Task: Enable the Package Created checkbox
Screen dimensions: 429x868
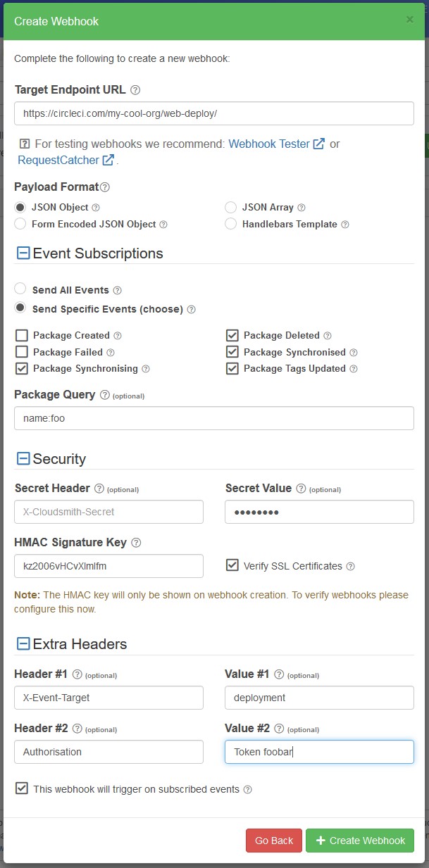Action: coord(21,336)
